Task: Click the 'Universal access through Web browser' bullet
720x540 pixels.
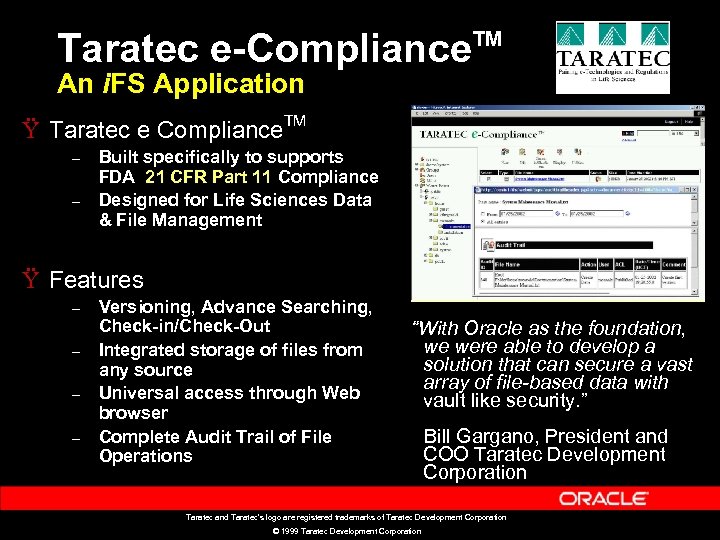Action: (x=230, y=402)
